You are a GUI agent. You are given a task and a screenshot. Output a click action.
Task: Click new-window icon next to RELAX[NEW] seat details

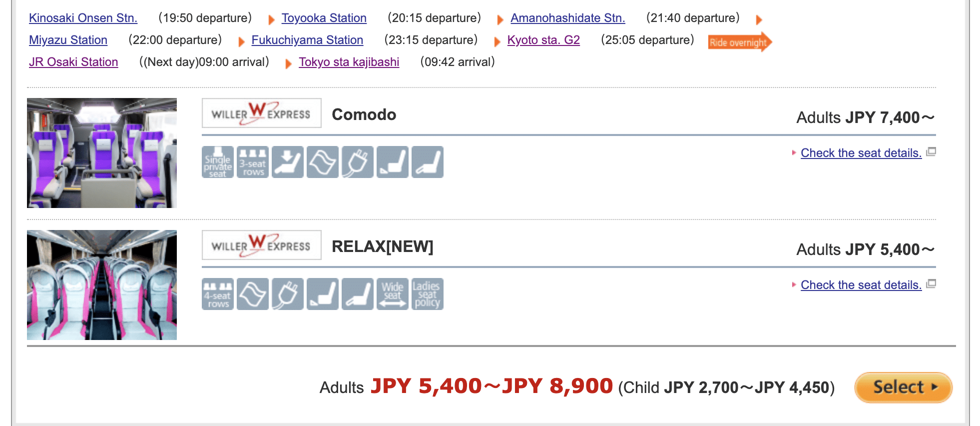931,284
